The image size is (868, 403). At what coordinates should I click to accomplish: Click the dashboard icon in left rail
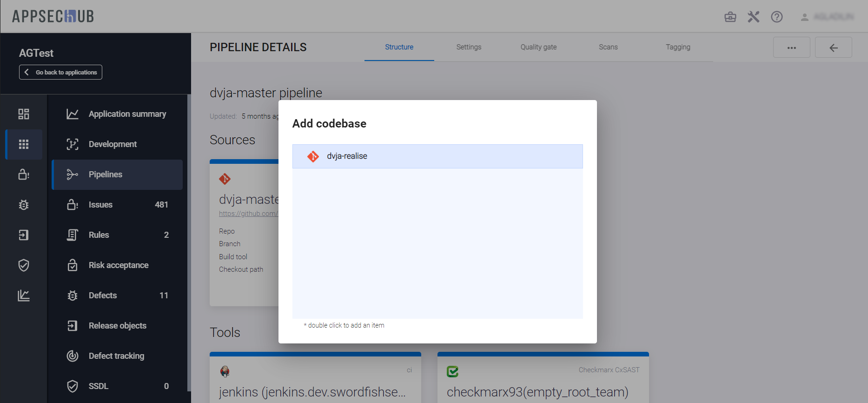pyautogui.click(x=24, y=114)
